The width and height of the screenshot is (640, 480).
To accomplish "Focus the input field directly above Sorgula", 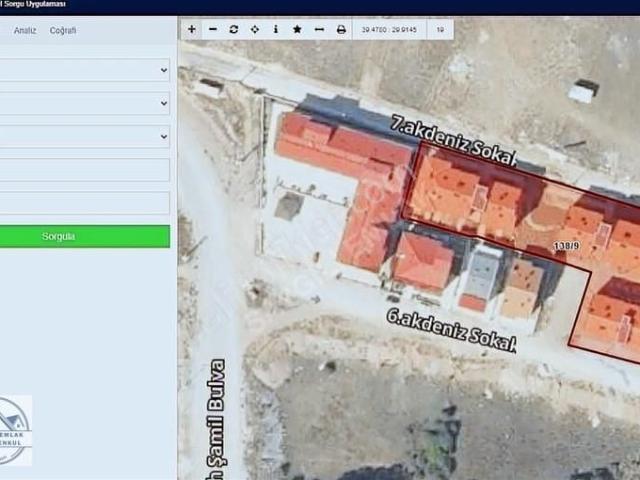I will point(84,203).
